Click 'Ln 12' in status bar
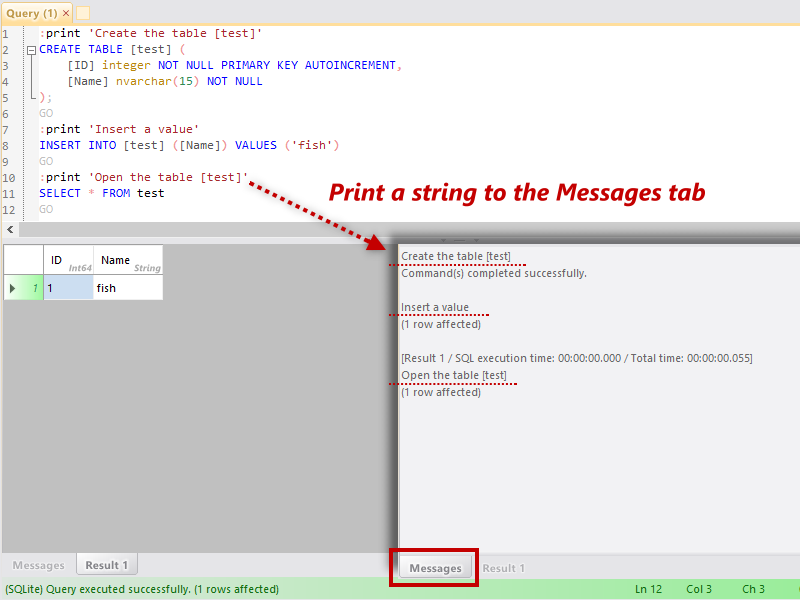This screenshot has height=600, width=800. (x=648, y=589)
